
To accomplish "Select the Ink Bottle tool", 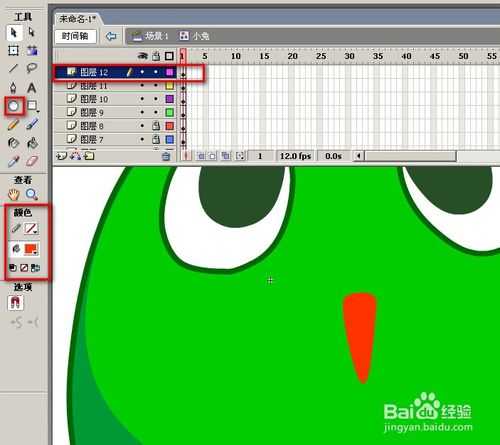I will click(x=13, y=143).
